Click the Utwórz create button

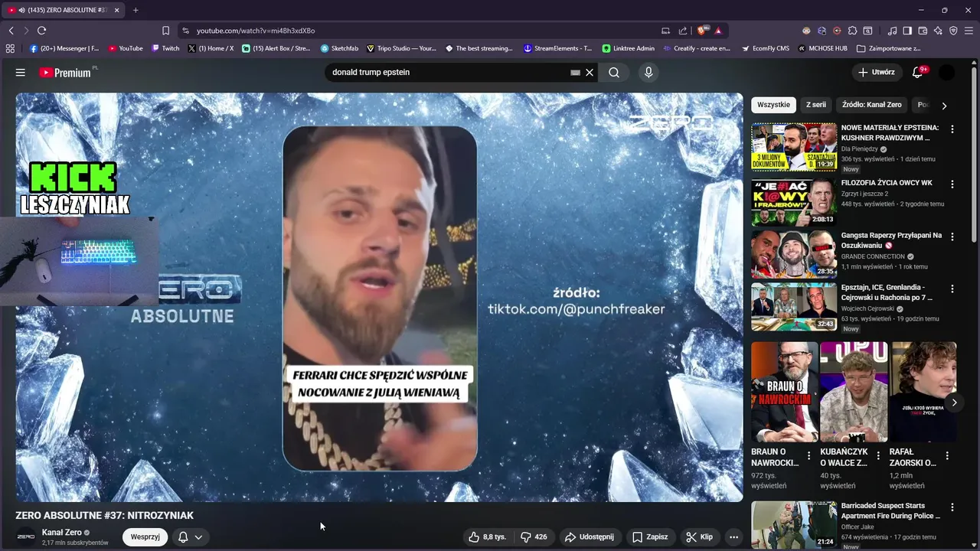tap(877, 72)
